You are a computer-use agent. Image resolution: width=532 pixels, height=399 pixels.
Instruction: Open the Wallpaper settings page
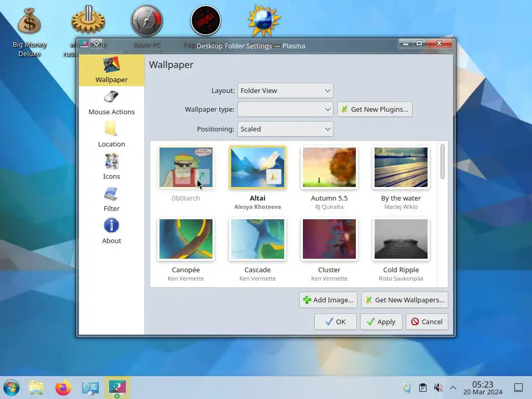111,70
